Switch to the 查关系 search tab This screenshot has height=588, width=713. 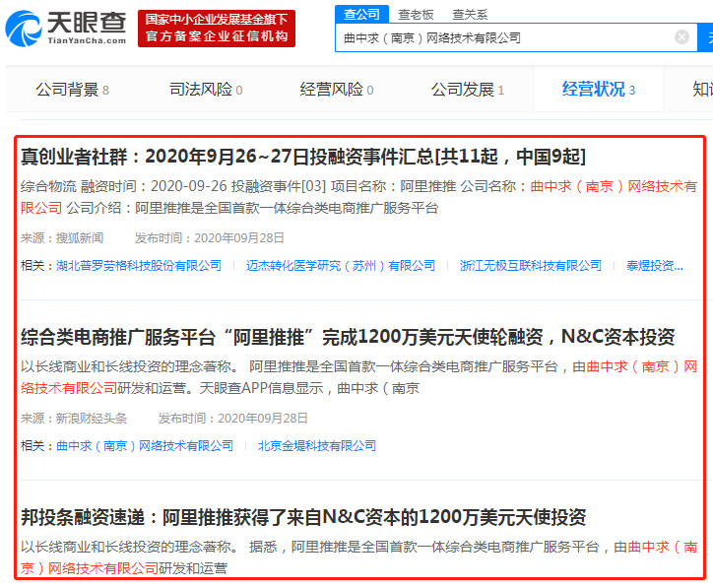[x=470, y=15]
